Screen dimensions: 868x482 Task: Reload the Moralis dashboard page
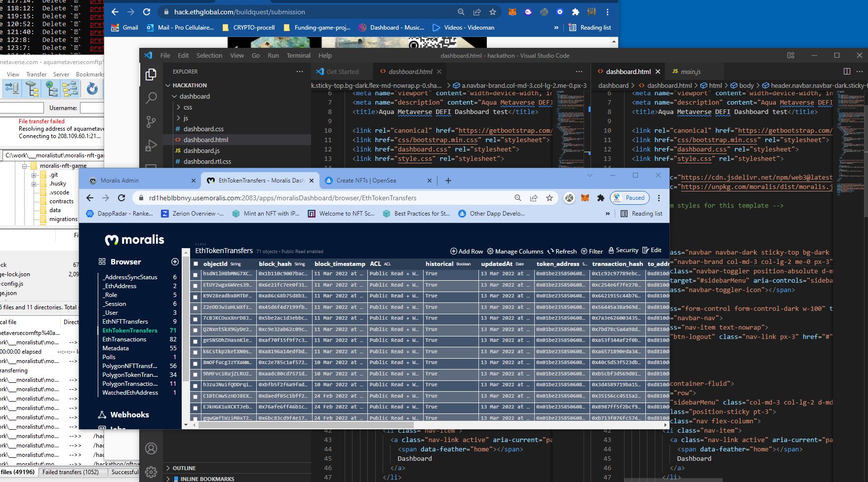[x=121, y=198]
